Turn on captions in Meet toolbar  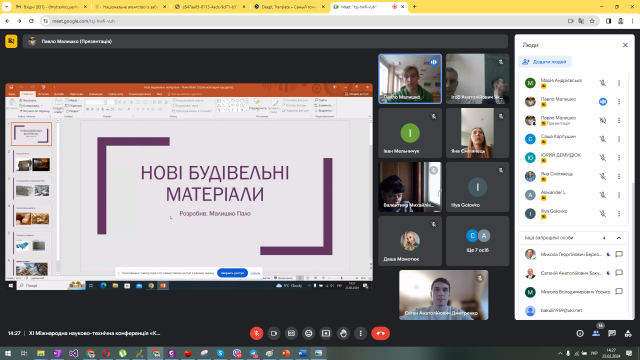(x=291, y=333)
